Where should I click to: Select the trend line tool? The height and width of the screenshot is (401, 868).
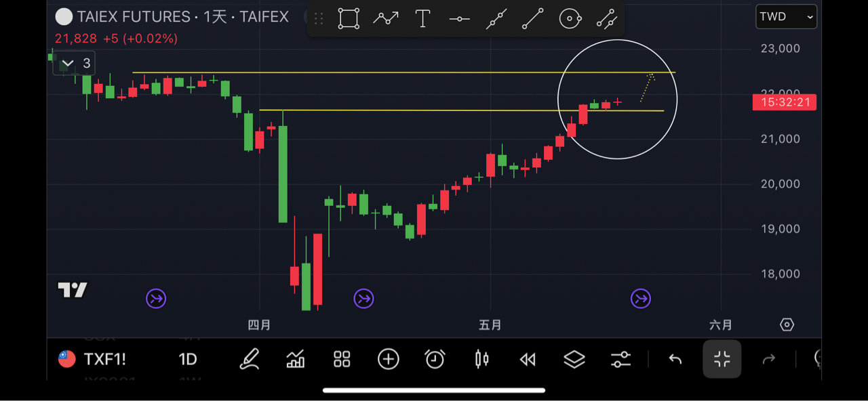click(x=533, y=19)
